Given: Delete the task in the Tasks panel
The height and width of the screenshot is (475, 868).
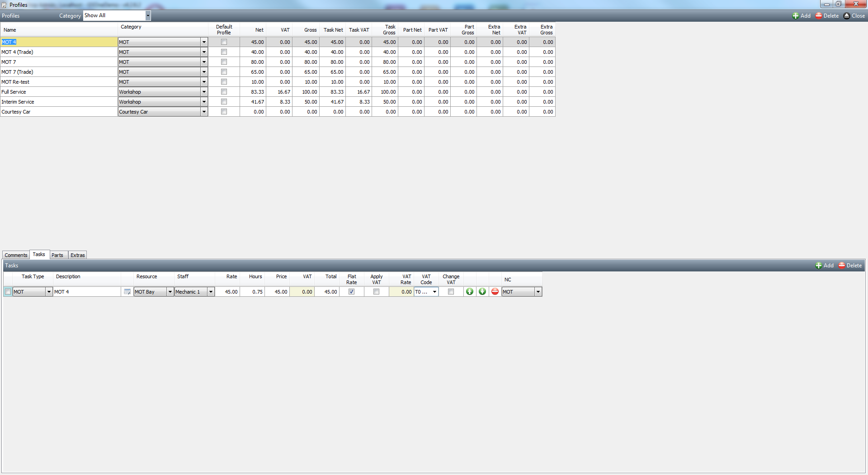Looking at the screenshot, I should point(850,266).
